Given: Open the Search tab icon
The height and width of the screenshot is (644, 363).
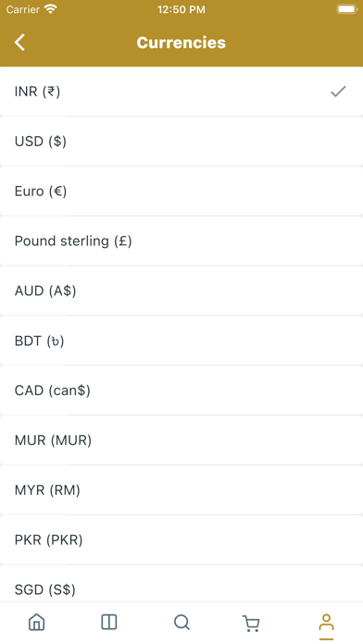Looking at the screenshot, I should (x=181, y=622).
